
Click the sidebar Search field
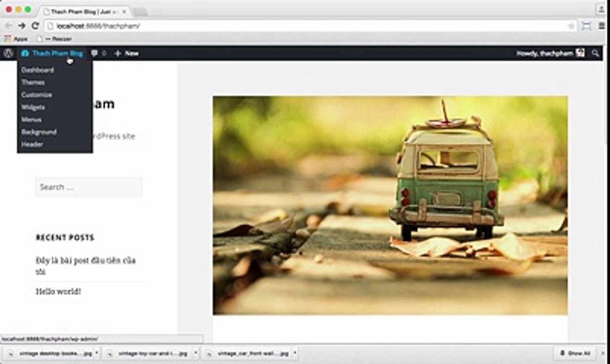[89, 187]
